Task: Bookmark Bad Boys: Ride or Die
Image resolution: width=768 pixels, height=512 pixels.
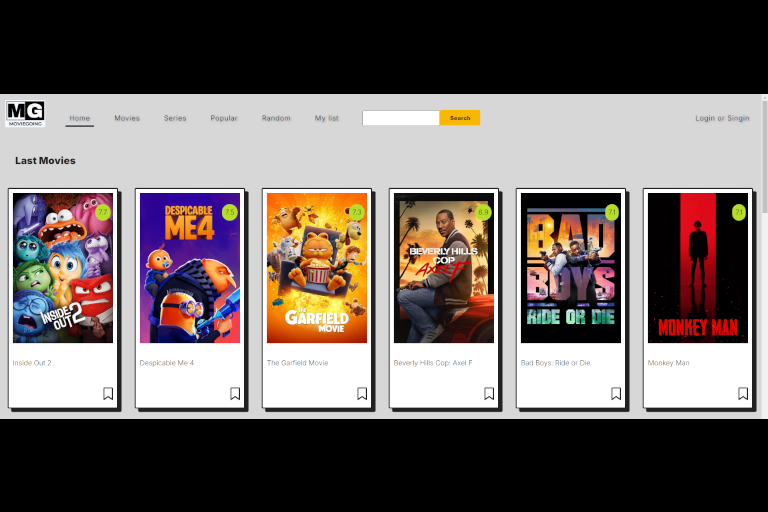Action: coord(616,393)
